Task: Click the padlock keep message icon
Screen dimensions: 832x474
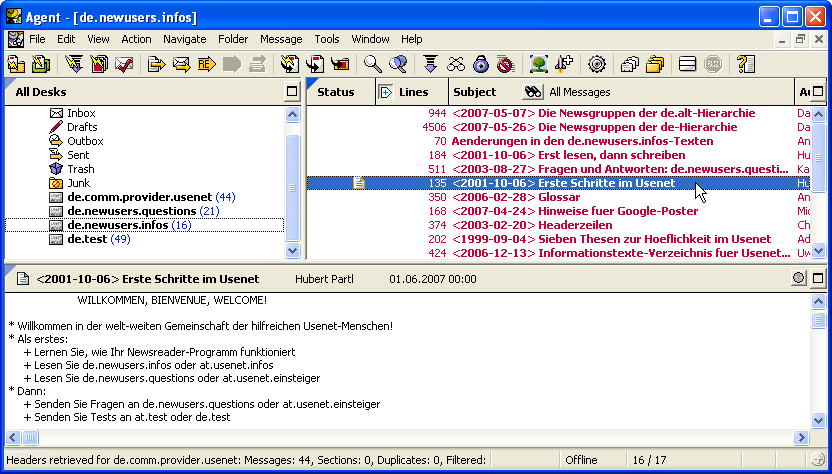Action: tap(481, 65)
